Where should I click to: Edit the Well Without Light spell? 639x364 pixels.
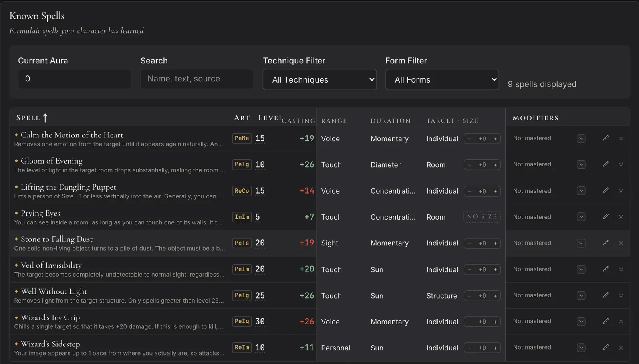tap(606, 295)
